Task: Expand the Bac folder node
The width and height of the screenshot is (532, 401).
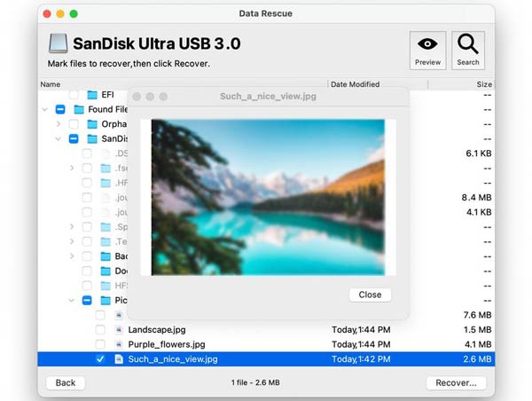Action: (x=72, y=256)
